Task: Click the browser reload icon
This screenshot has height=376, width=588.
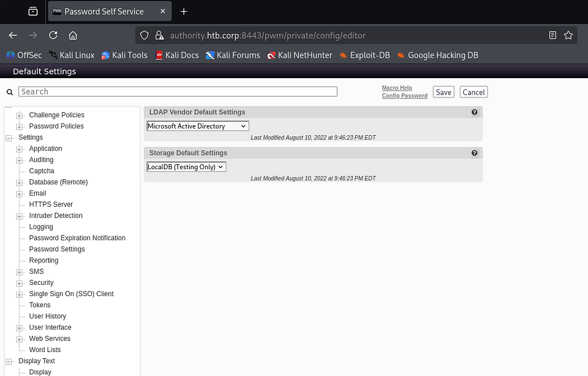Action: pos(53,35)
